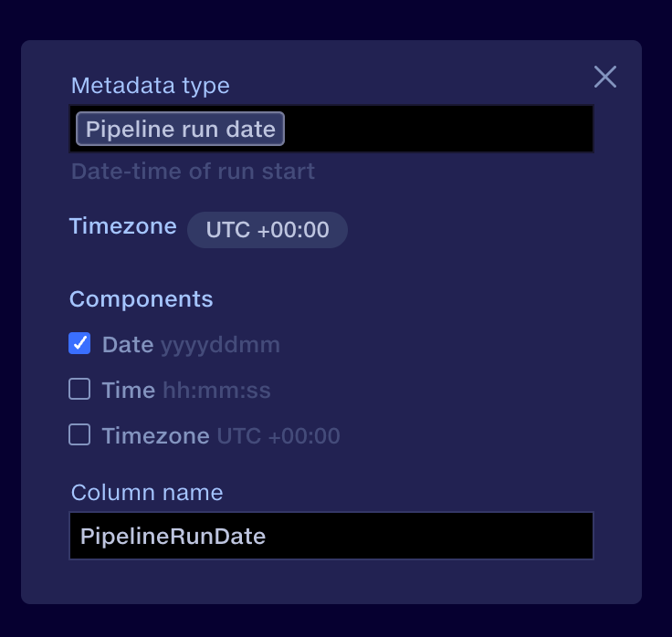Enable the Timezone component checkbox
Viewport: 672px width, 637px height.
tap(80, 435)
